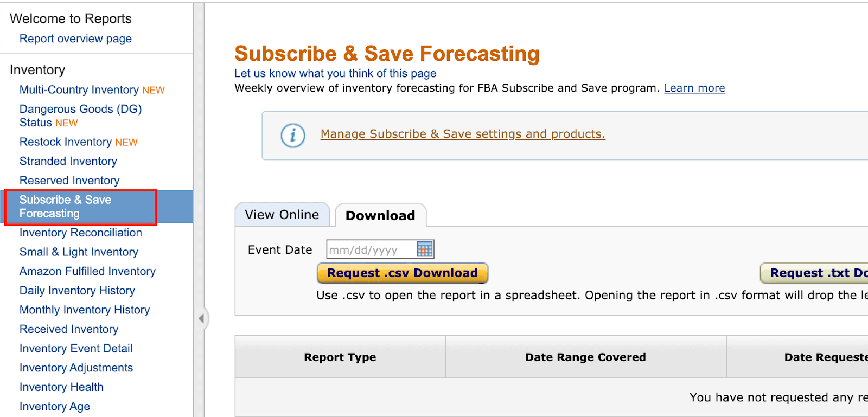This screenshot has height=417, width=868.
Task: Open Small & Light Inventory report
Action: point(79,252)
